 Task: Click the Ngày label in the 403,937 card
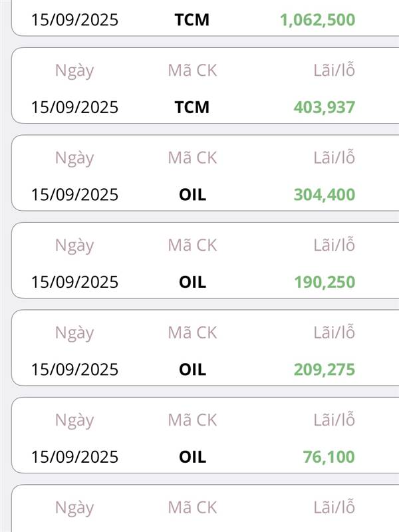(x=74, y=71)
